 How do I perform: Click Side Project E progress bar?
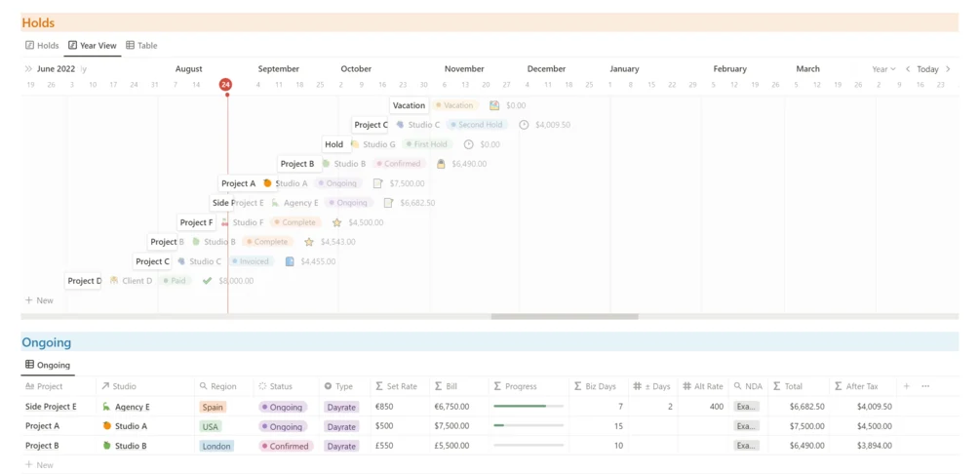(x=529, y=407)
